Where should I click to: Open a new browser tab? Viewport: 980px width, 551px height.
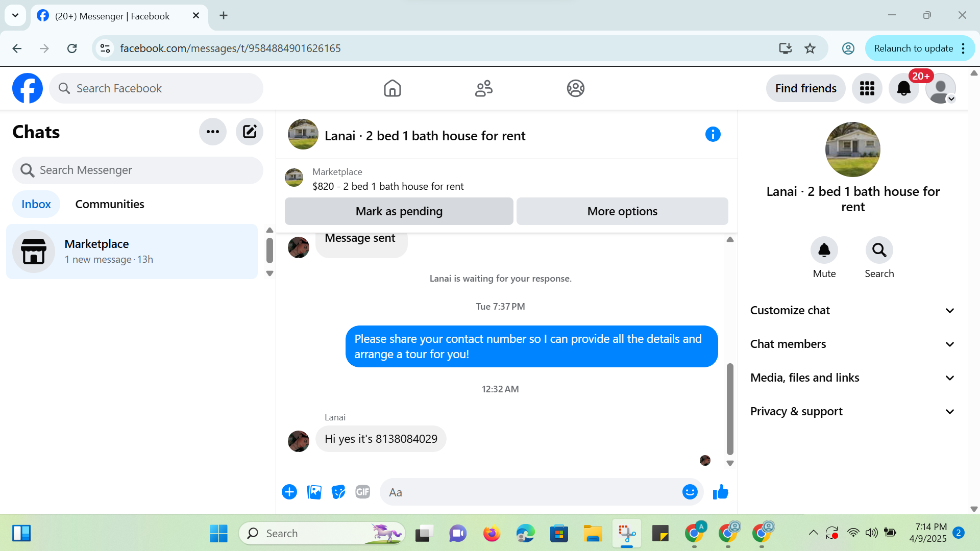[x=224, y=15]
